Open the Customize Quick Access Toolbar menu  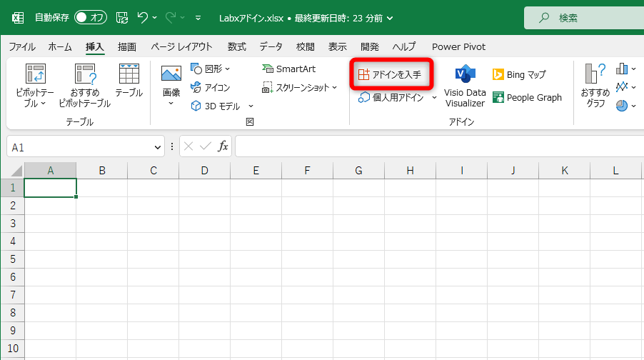[198, 18]
